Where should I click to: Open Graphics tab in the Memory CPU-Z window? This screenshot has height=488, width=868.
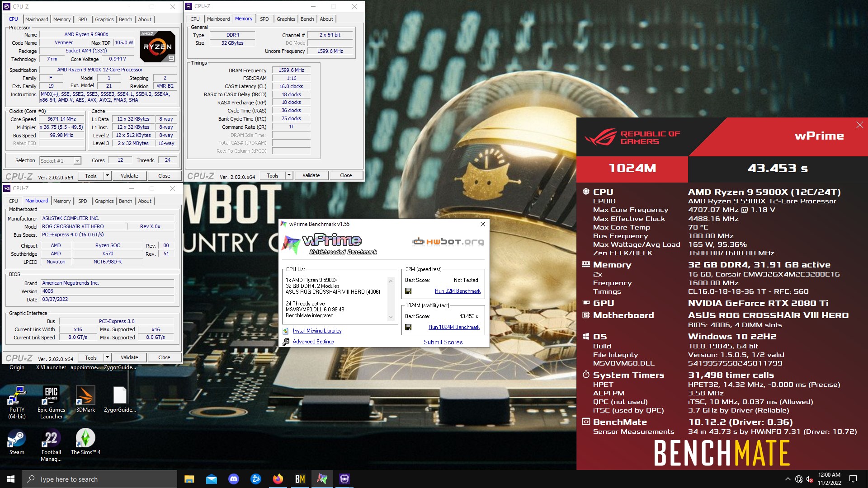pyautogui.click(x=286, y=19)
